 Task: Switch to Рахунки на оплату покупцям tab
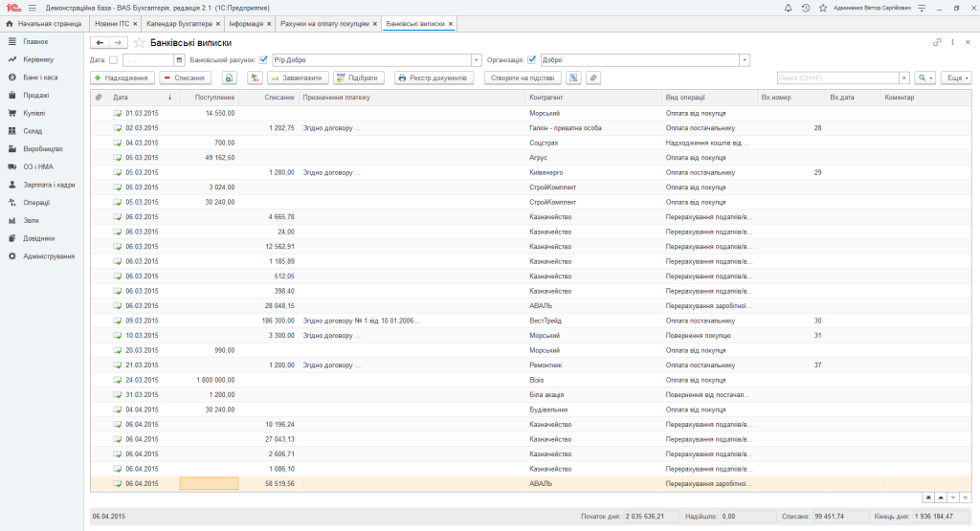click(x=324, y=24)
